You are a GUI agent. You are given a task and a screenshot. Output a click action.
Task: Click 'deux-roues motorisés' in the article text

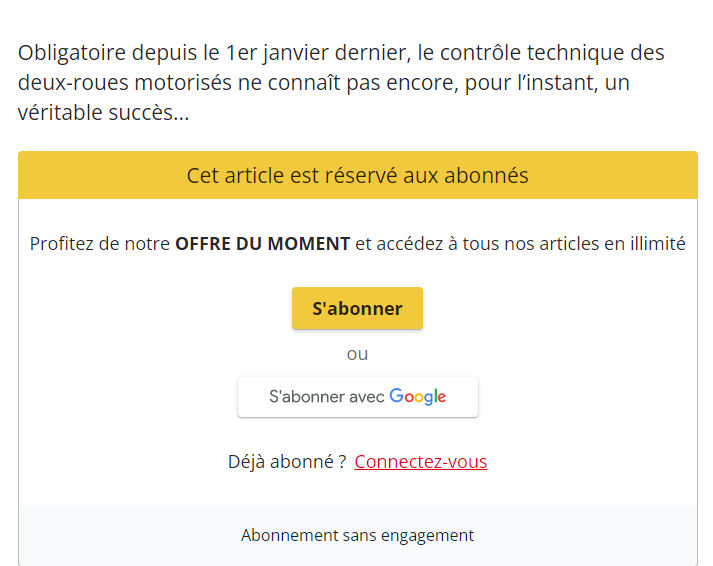(x=125, y=83)
